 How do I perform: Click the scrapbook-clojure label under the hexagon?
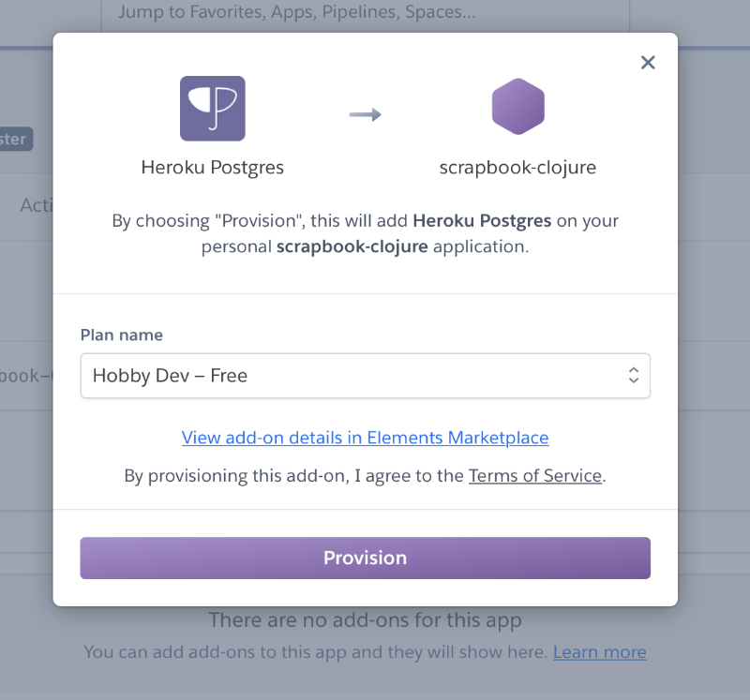click(518, 168)
